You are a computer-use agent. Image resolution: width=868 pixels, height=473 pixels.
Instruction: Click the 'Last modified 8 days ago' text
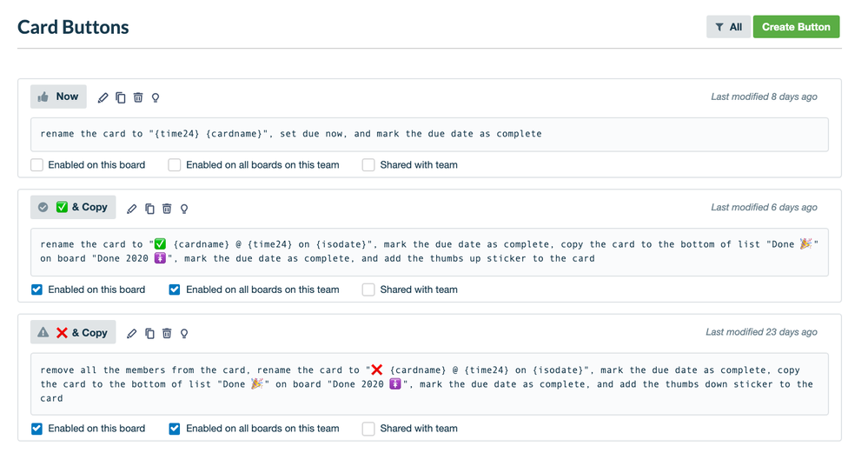(x=764, y=97)
